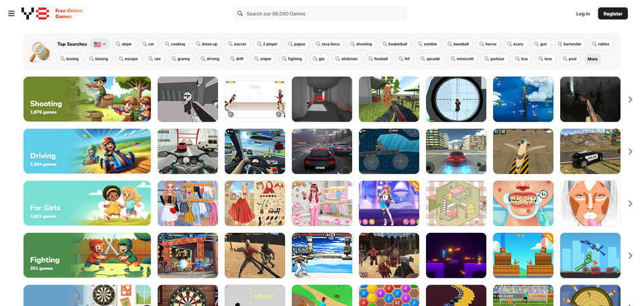The image size is (644, 306).
Task: Select the 'pool' search tag
Action: [570, 59]
